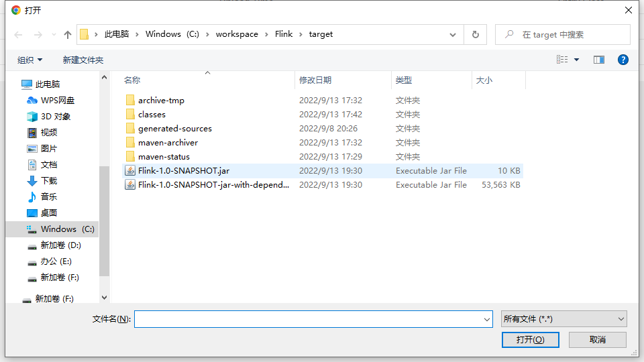The width and height of the screenshot is (644, 362).
Task: Click the search target field
Action: click(x=563, y=34)
